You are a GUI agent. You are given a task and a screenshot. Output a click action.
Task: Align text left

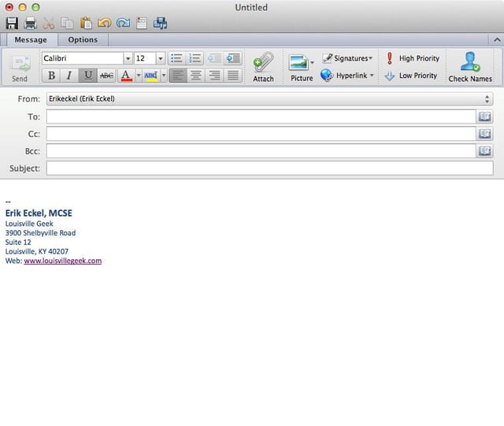coord(178,76)
